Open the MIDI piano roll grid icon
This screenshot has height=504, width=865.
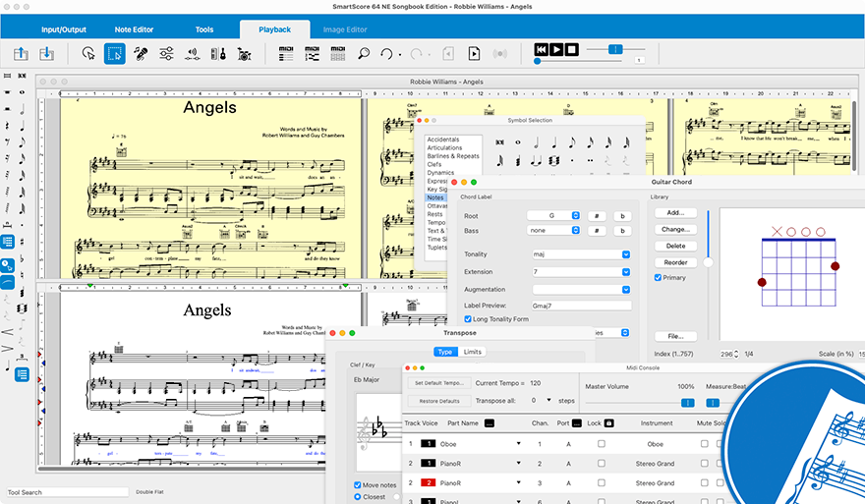click(337, 53)
